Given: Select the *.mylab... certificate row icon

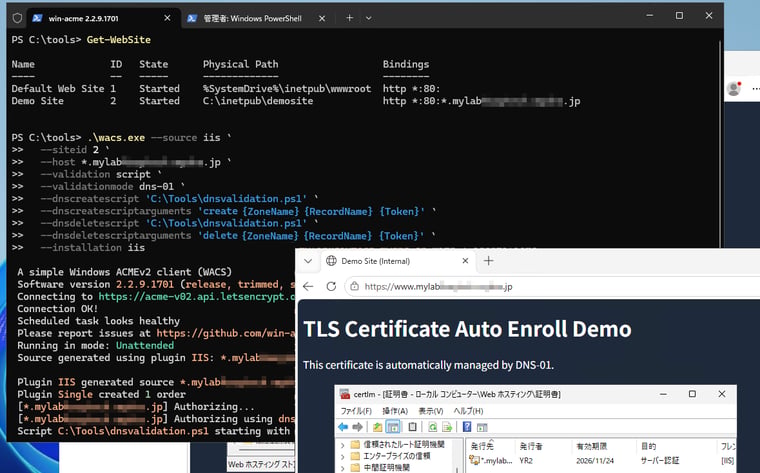Looking at the screenshot, I should point(475,460).
